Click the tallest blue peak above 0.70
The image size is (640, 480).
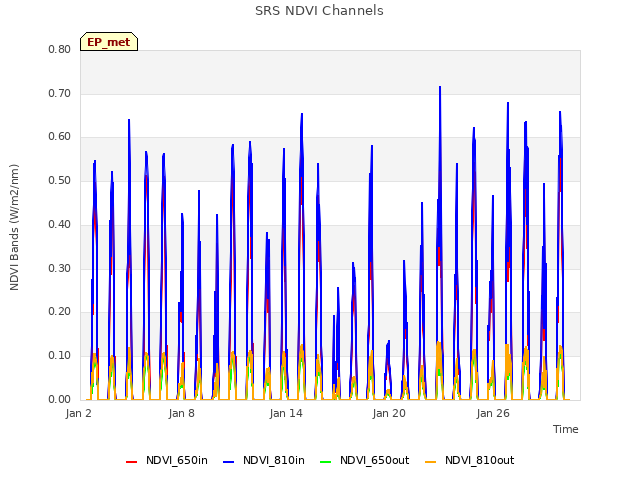pyautogui.click(x=440, y=88)
